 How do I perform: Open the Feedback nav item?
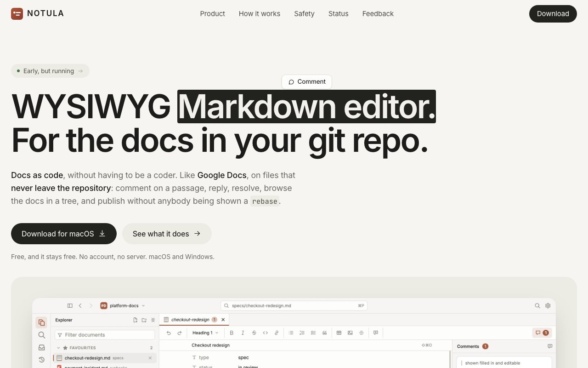(x=378, y=14)
